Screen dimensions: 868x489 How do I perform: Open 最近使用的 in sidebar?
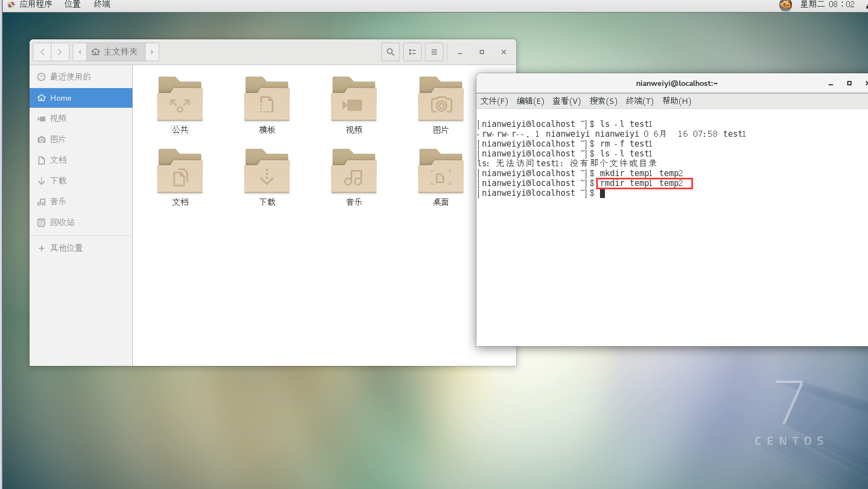coord(81,77)
